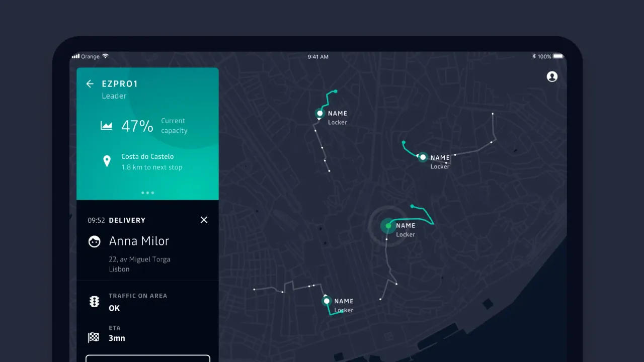This screenshot has width=644, height=362.
Task: Click the ETA checkered flag icon
Action: tap(94, 337)
